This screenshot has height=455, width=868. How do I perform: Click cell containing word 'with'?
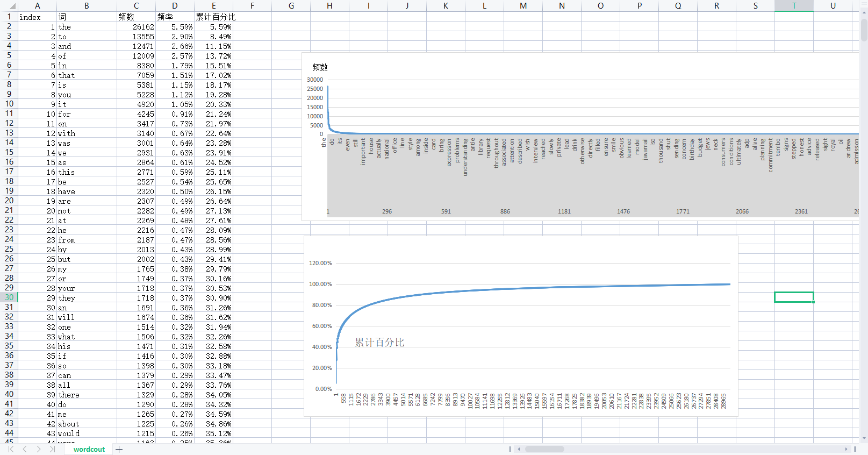87,133
